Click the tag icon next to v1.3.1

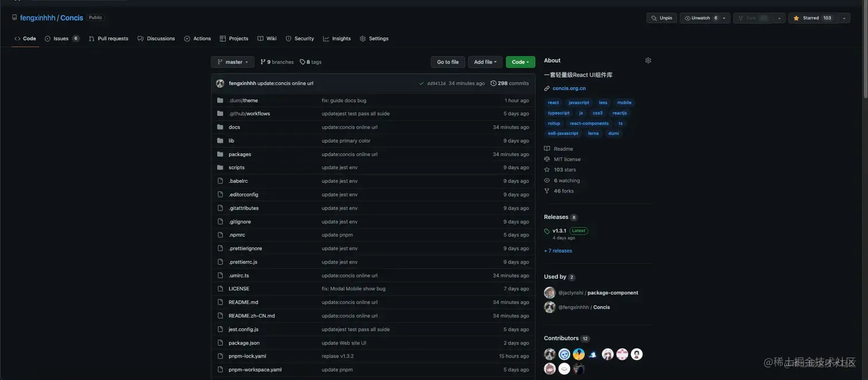[x=547, y=231]
